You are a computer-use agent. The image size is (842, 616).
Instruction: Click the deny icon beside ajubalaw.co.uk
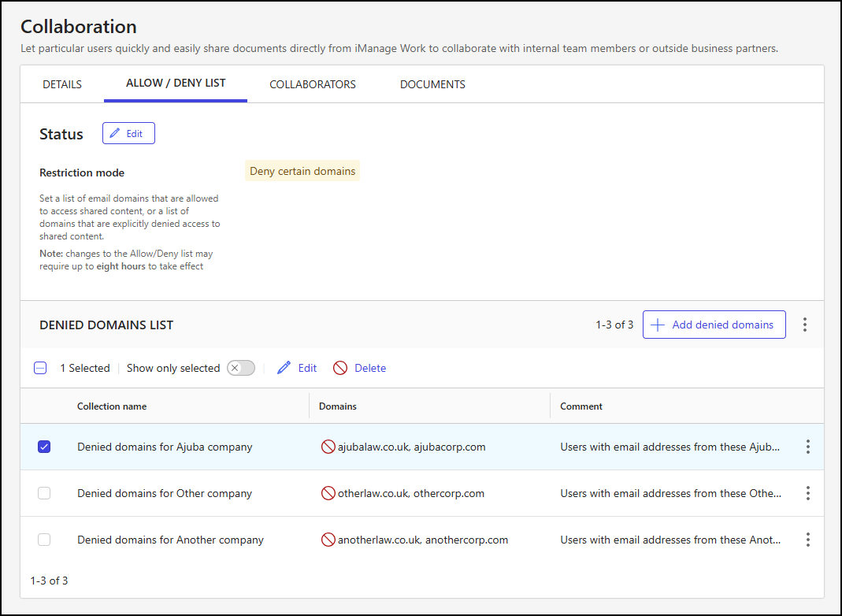click(330, 447)
